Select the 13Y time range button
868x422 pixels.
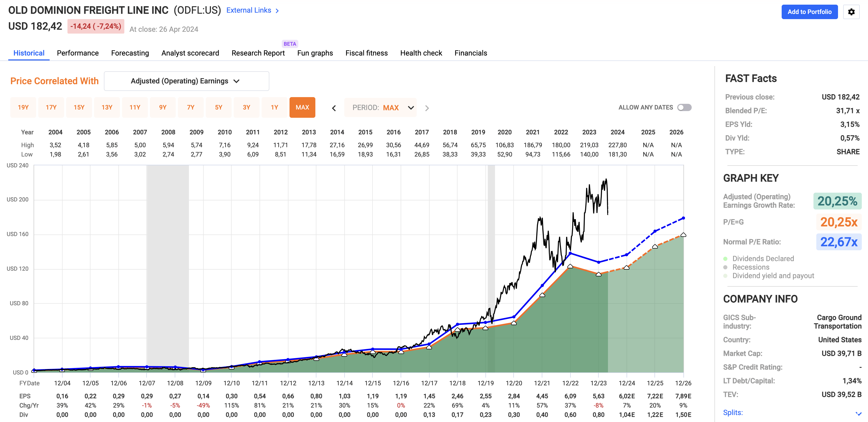(107, 107)
